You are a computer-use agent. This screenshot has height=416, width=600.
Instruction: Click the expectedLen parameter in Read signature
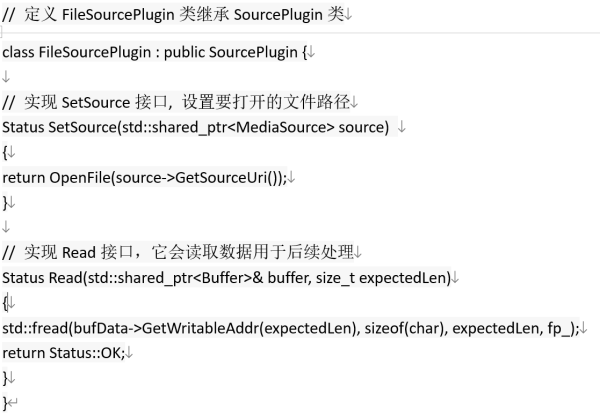[x=404, y=278]
